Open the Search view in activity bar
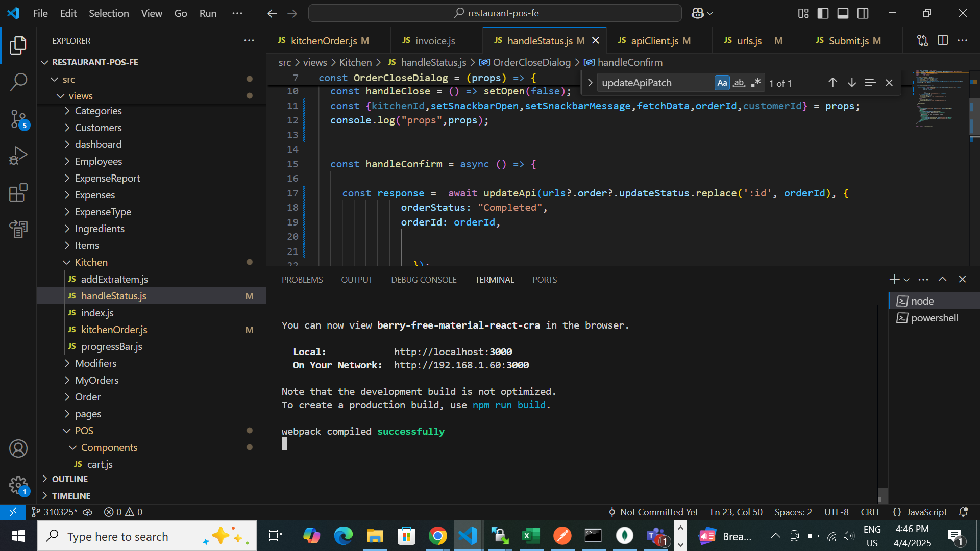The image size is (980, 551). point(18,82)
